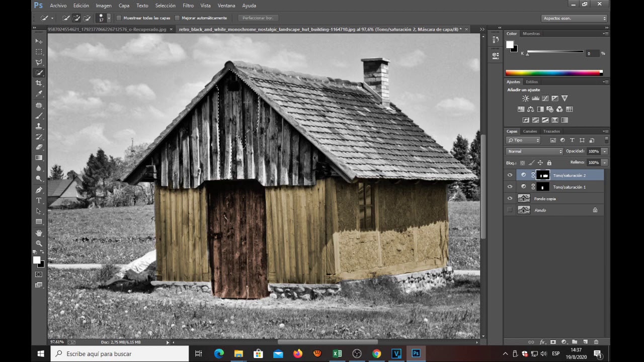Add a Curves adjustment
Screen dimensions: 644x362
545,99
